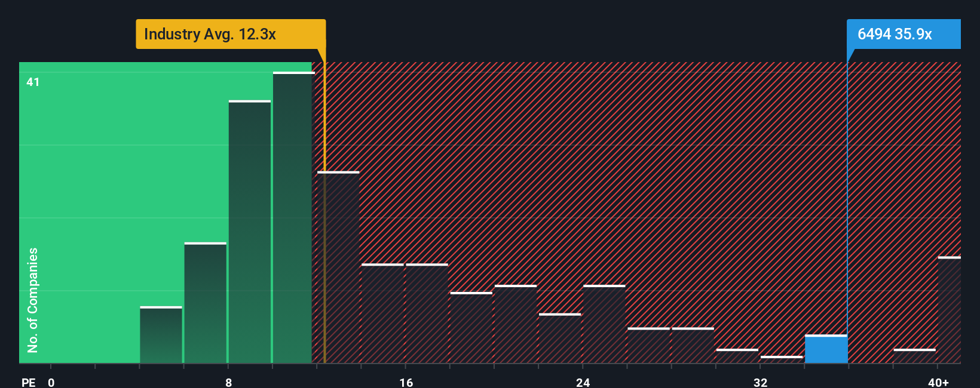Click the 'No. of Companies' axis title
The width and height of the screenshot is (980, 388).
click(33, 300)
